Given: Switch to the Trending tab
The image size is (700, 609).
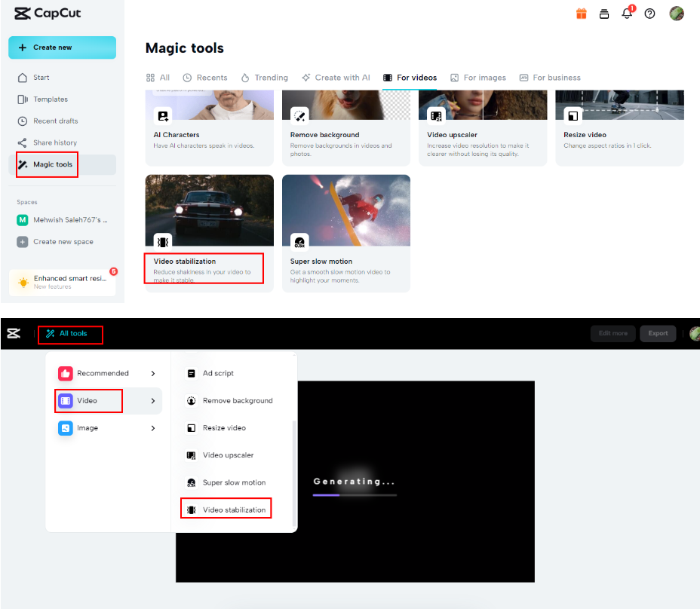Looking at the screenshot, I should 264,78.
